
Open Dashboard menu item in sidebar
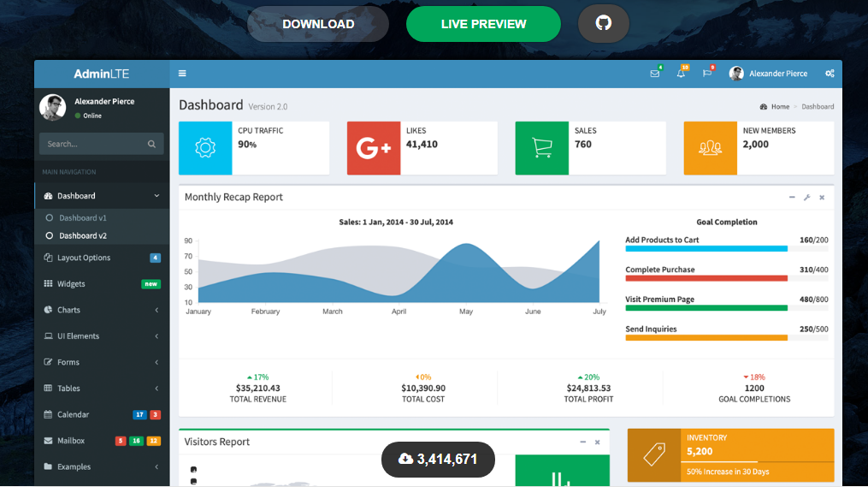pos(102,196)
